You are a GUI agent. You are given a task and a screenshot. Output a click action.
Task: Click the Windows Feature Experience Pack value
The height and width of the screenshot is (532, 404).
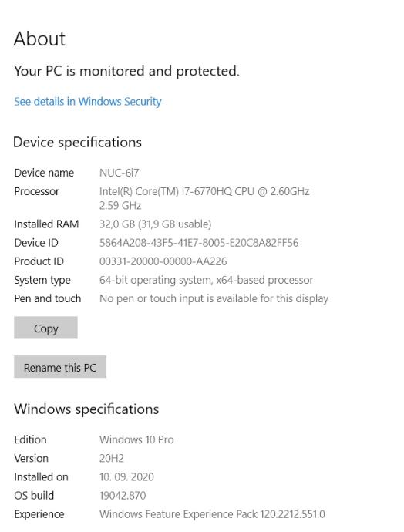tap(212, 514)
